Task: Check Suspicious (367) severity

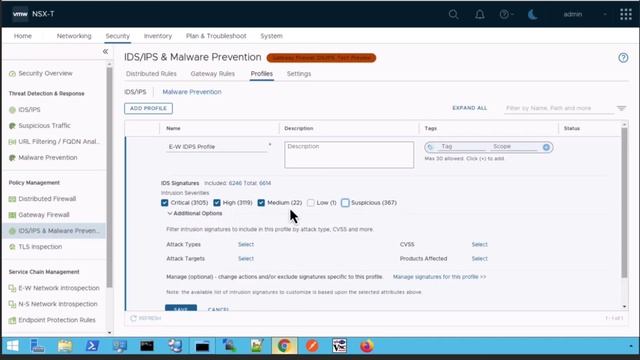Action: pyautogui.click(x=345, y=203)
